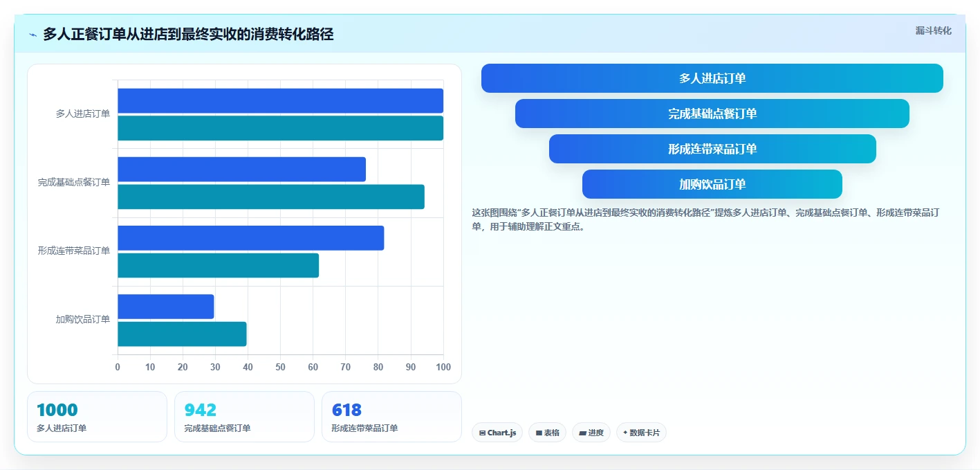Click the x-axis tick label 90
Image resolution: width=980 pixels, height=470 pixels.
[411, 367]
